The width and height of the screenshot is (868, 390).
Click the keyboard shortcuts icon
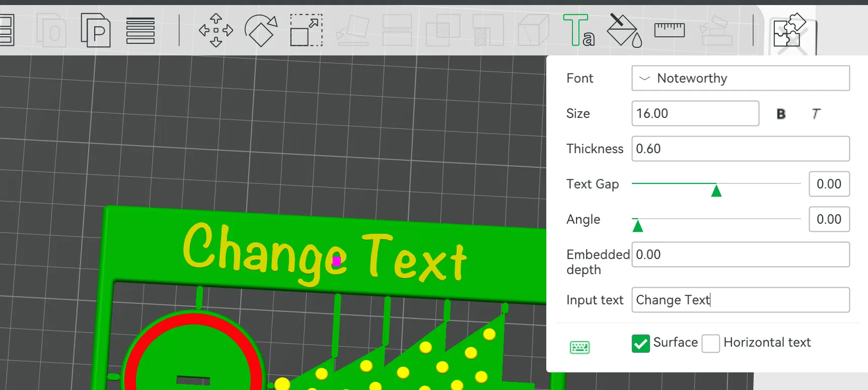point(580,347)
